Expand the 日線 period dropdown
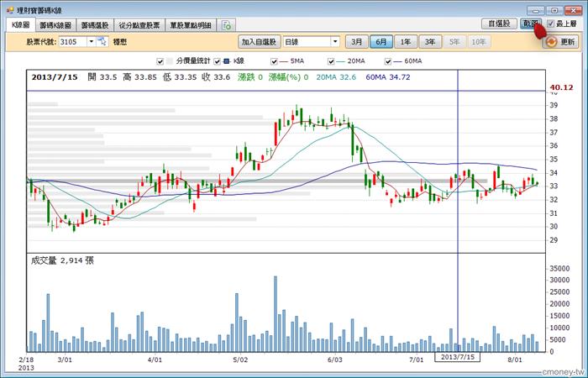This screenshot has height=378, width=588. tap(335, 41)
